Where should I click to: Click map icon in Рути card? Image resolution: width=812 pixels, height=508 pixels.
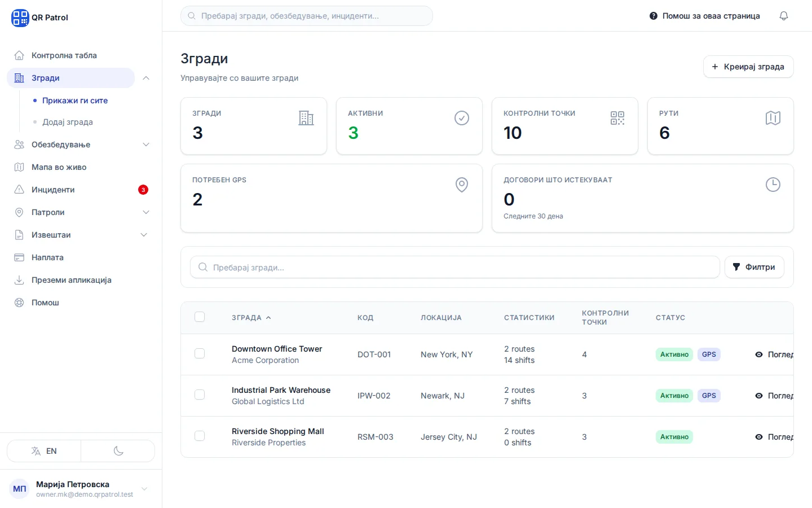point(773,118)
